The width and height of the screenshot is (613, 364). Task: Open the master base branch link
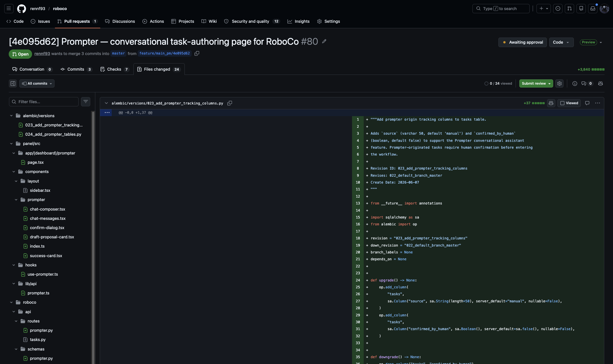(118, 53)
